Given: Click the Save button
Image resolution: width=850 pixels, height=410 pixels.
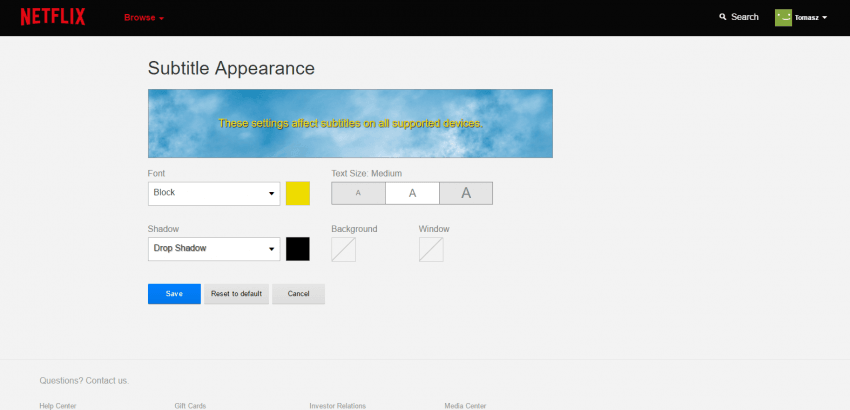Looking at the screenshot, I should click(x=174, y=294).
